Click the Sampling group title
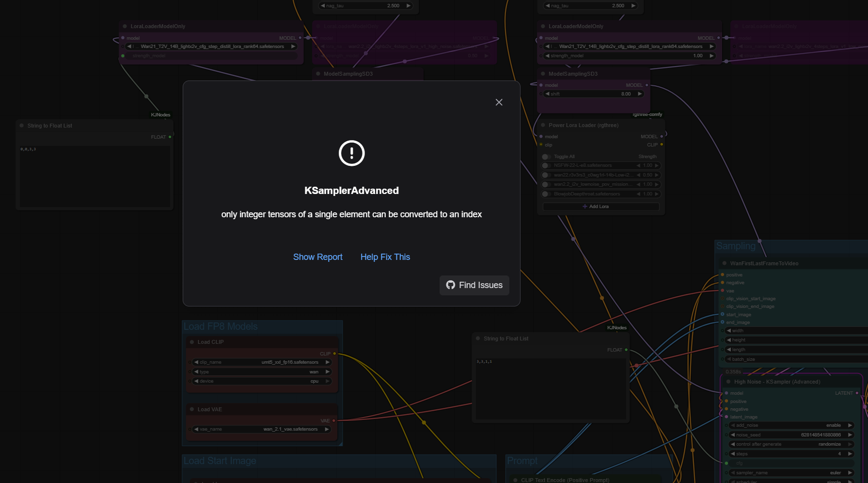The image size is (868, 483). [736, 246]
